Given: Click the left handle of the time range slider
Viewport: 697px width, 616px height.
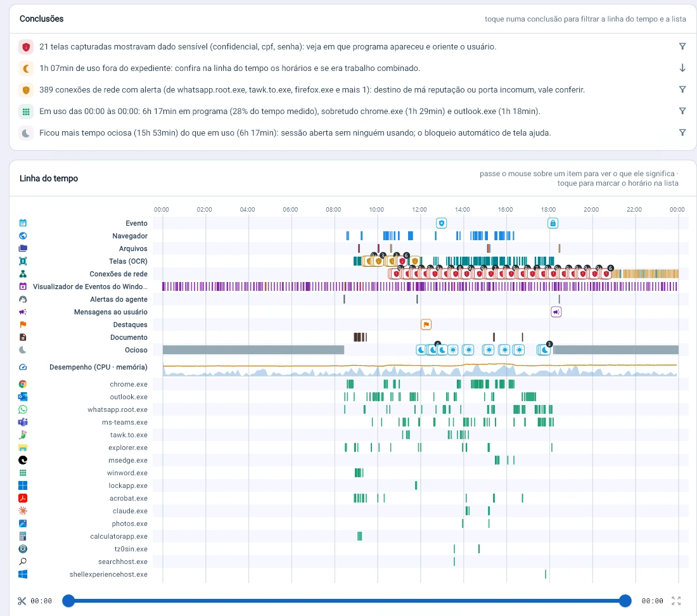Looking at the screenshot, I should 68,601.
